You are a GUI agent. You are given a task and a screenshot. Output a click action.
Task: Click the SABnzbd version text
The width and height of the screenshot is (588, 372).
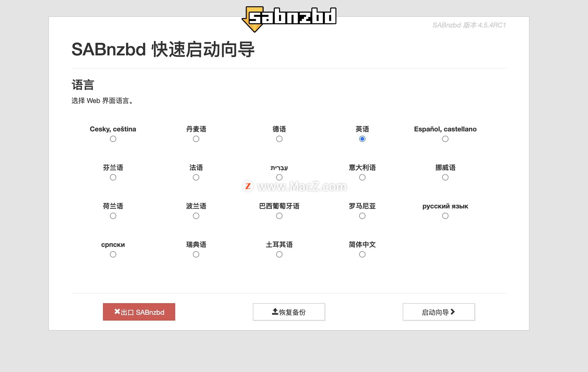click(x=469, y=25)
